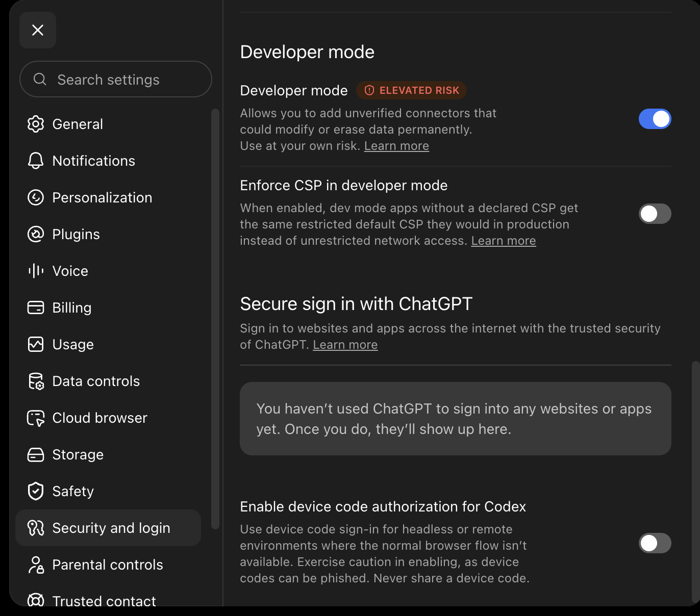Open the General settings section
The height and width of the screenshot is (616, 700).
pos(108,124)
